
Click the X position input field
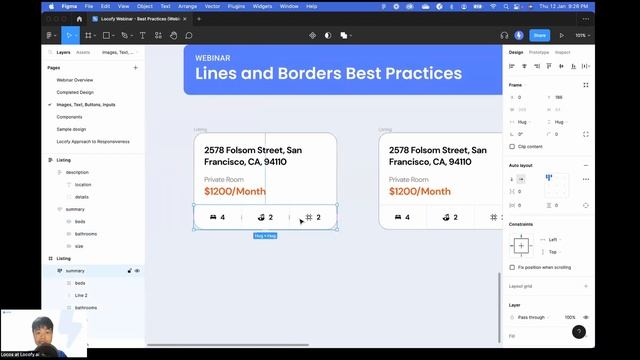pyautogui.click(x=524, y=97)
